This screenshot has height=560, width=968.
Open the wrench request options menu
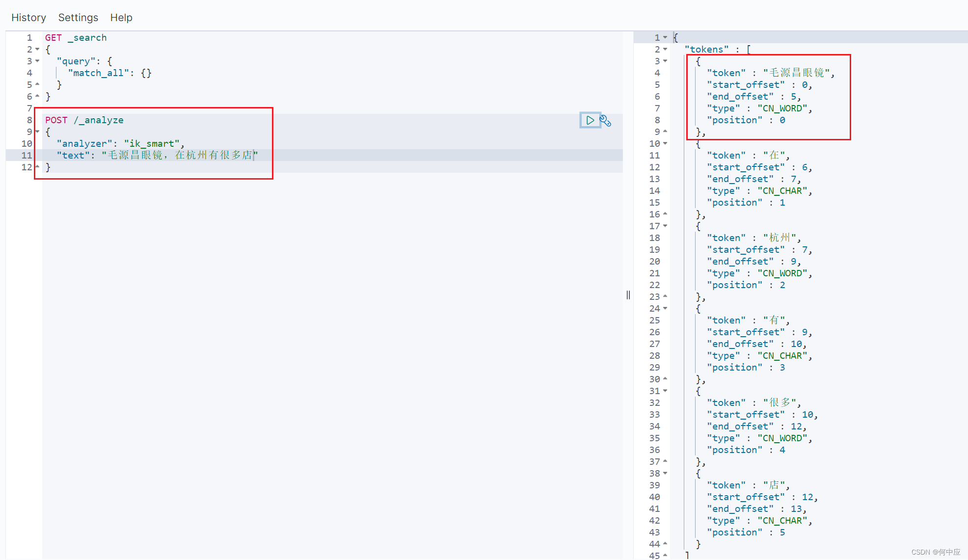tap(606, 120)
